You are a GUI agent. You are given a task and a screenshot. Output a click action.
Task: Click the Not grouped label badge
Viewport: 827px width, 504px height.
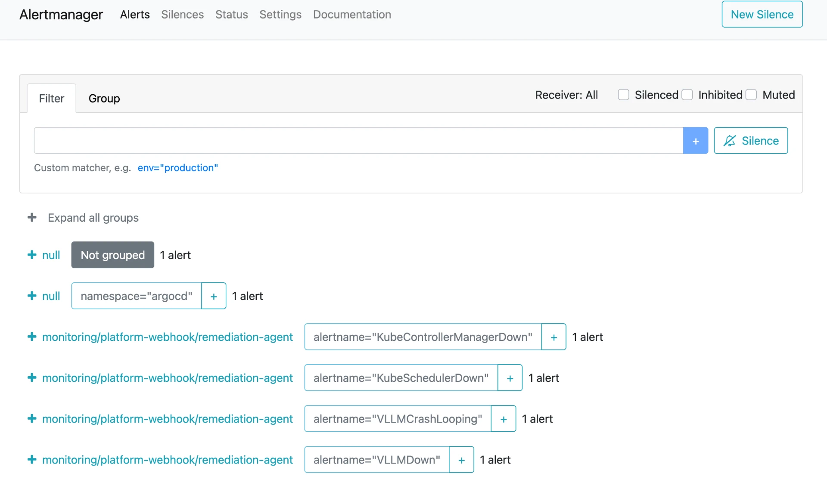[x=113, y=255]
